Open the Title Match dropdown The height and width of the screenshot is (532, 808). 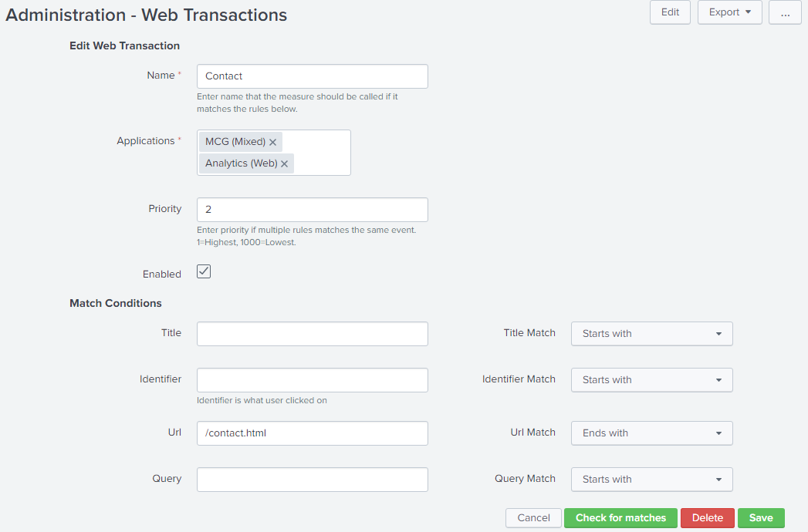651,333
